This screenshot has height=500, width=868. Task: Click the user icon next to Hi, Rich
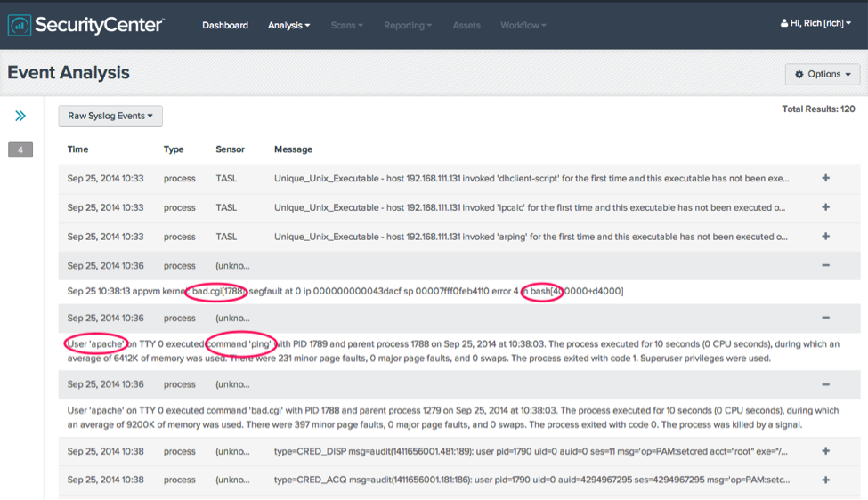(784, 23)
